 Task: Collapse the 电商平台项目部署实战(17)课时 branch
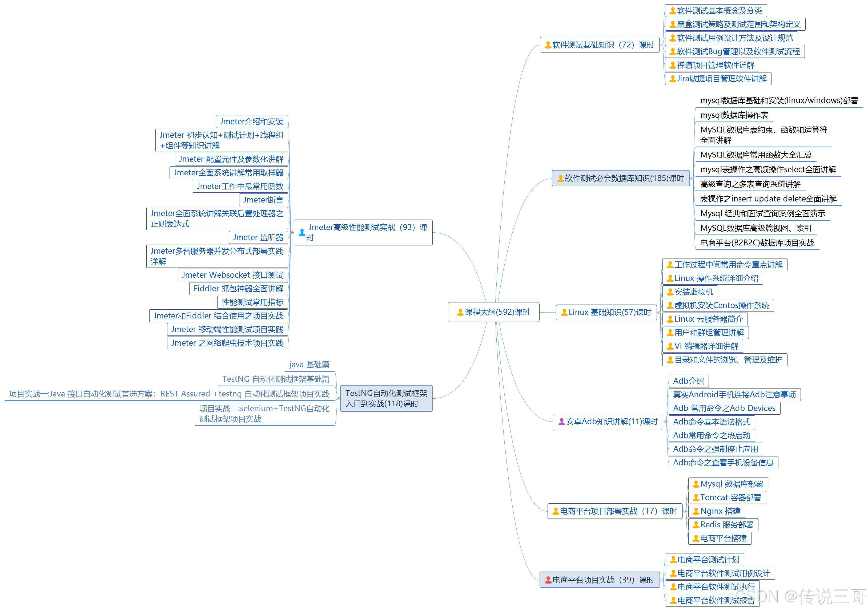(684, 511)
